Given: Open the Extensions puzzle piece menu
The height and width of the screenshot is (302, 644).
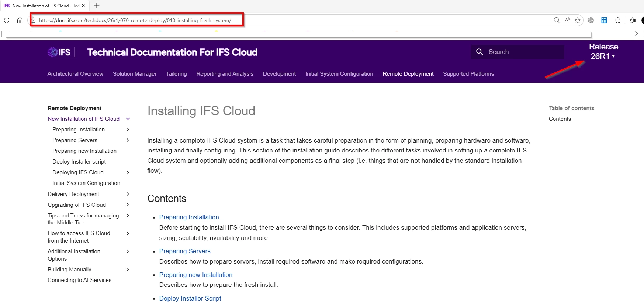Looking at the screenshot, I should (x=617, y=20).
